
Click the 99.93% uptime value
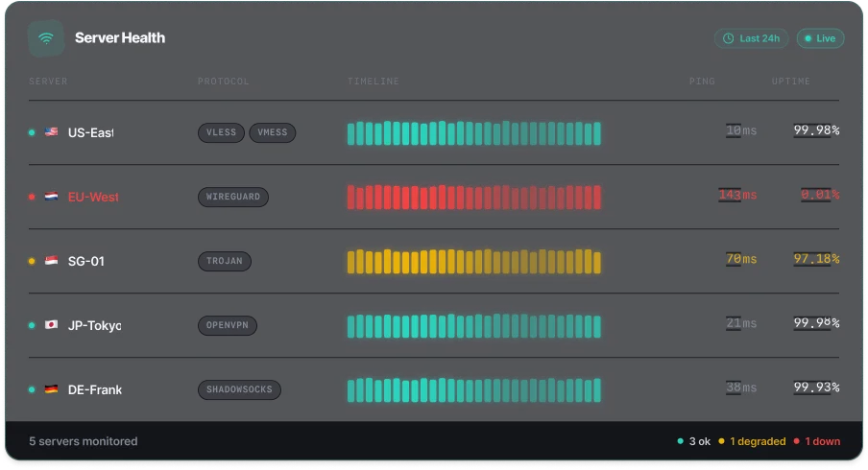[816, 388]
